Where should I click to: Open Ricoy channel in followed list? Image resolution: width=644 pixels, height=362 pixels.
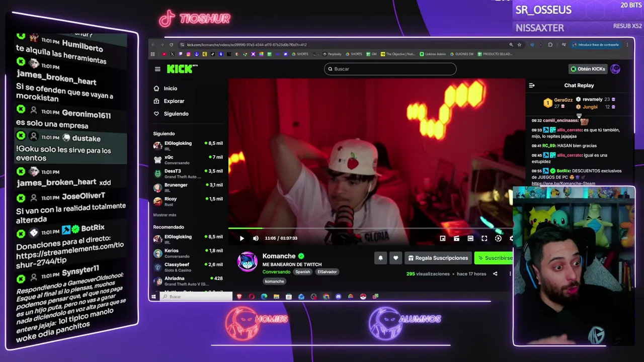[x=188, y=201]
